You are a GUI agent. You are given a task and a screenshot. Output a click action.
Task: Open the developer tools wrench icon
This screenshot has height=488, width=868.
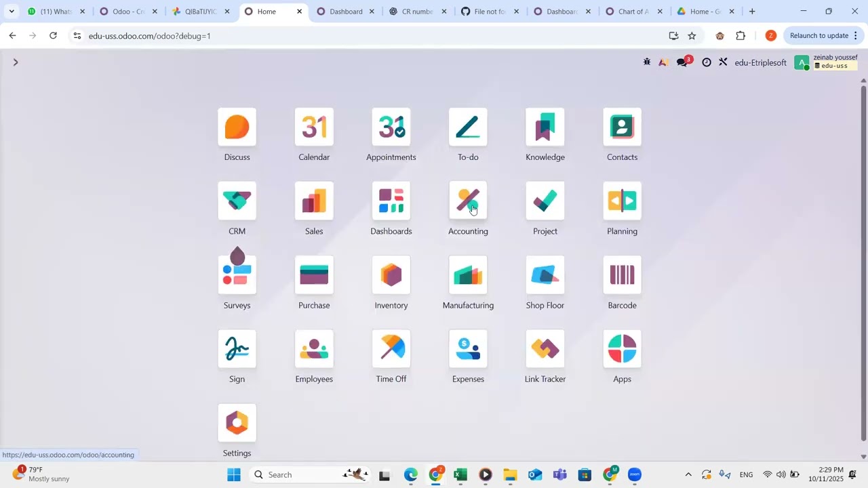coord(724,62)
